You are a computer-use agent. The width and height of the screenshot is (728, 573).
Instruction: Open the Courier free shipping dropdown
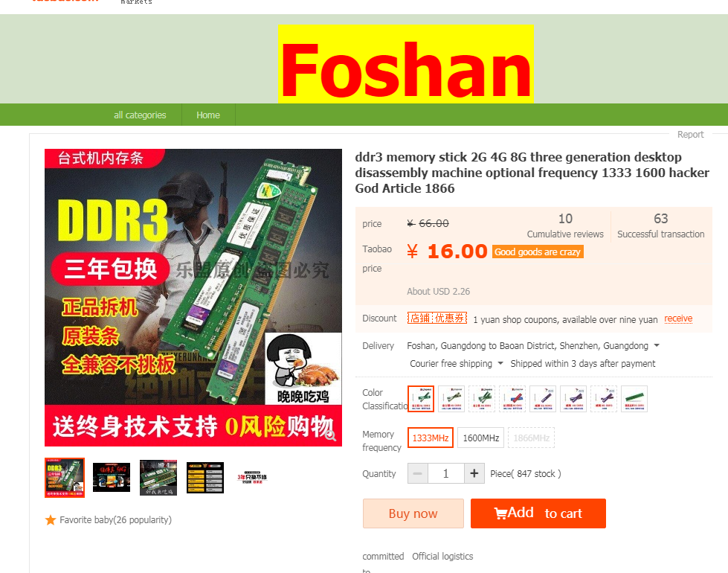[456, 363]
